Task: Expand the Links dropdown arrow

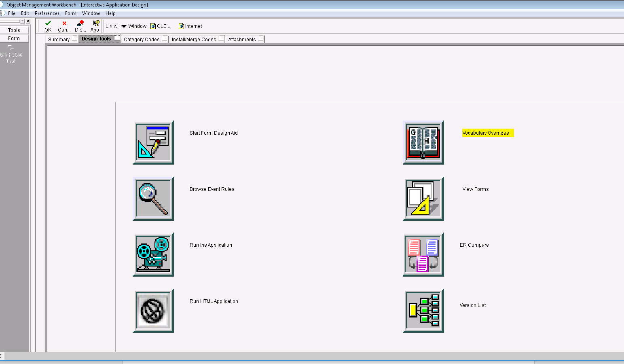Action: (124, 26)
